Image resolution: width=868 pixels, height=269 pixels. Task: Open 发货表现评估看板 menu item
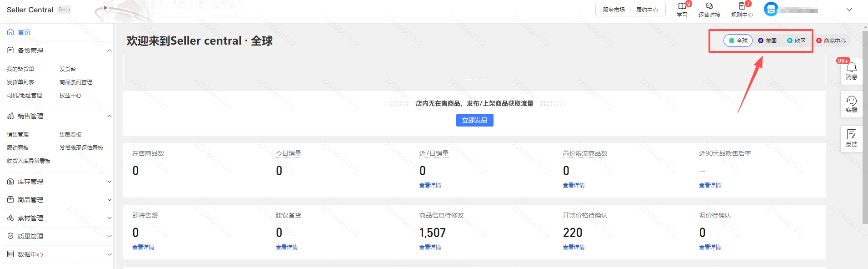[x=81, y=148]
